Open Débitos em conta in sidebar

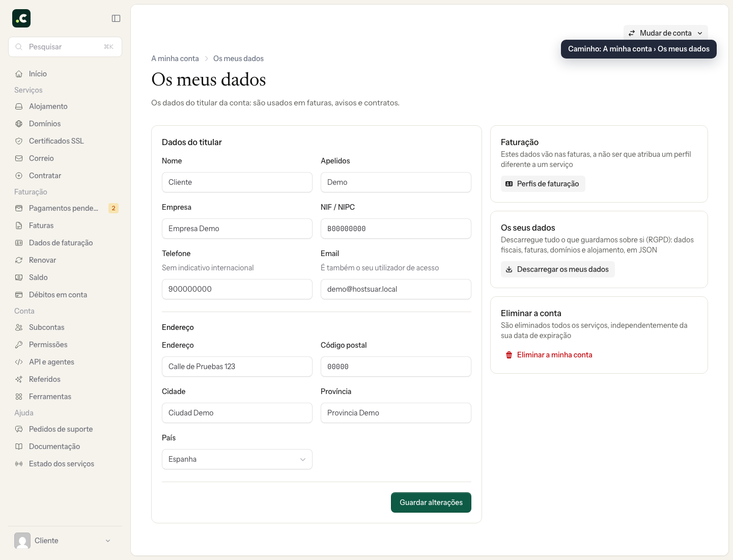click(65, 295)
